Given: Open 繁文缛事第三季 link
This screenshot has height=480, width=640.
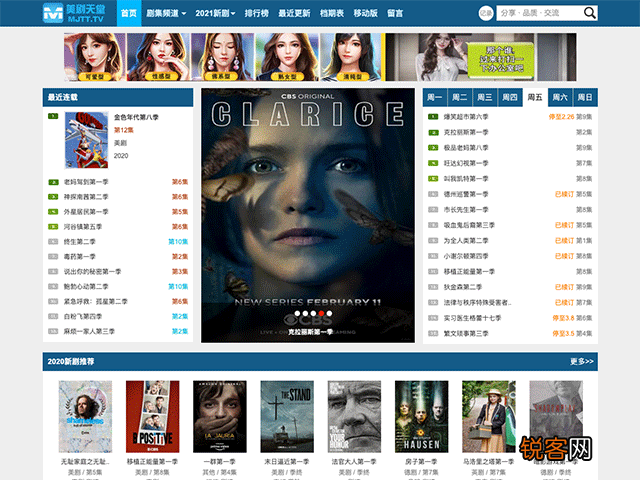Looking at the screenshot, I should pos(466,333).
